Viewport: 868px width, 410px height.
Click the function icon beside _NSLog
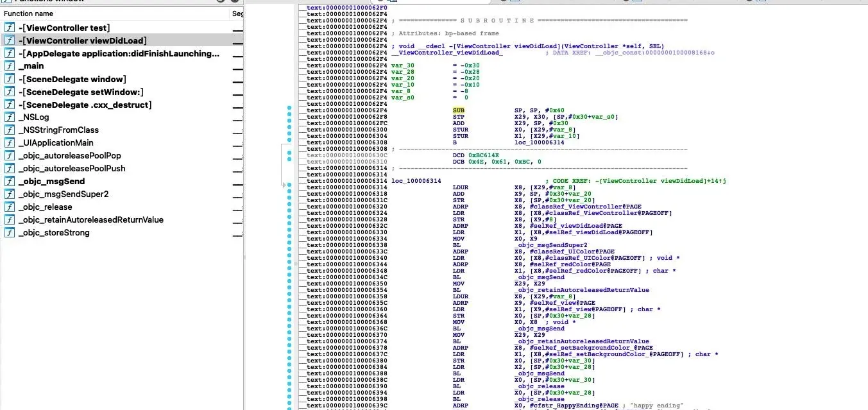[x=10, y=117]
